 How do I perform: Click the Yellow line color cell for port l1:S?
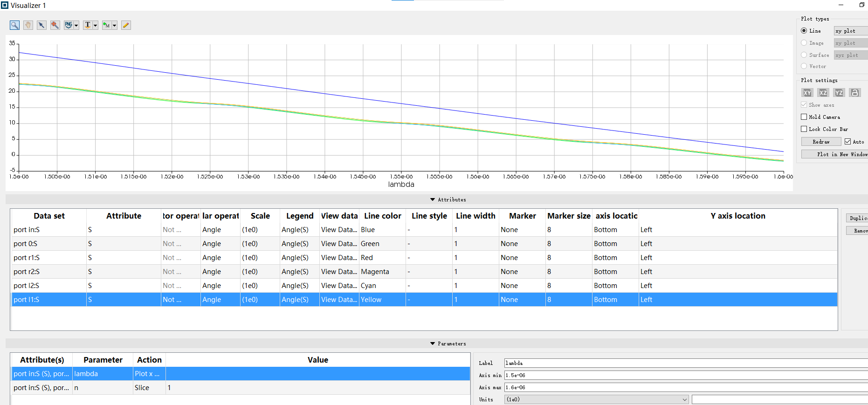coord(382,300)
